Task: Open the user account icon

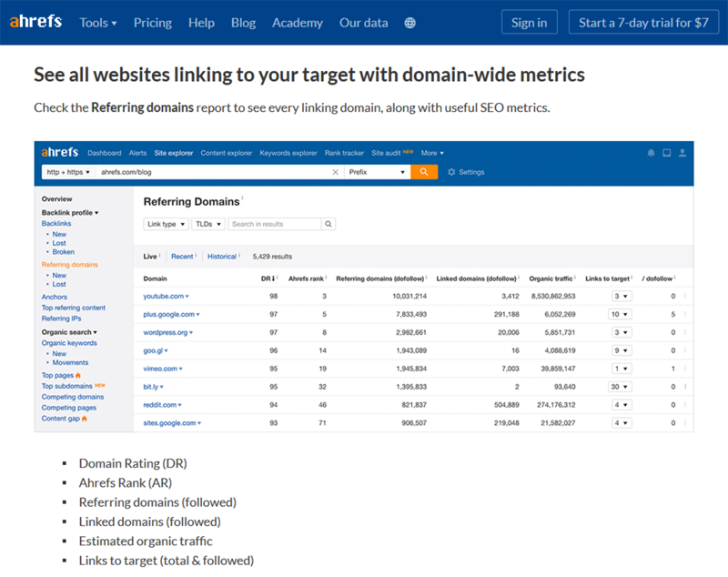Action: [x=682, y=153]
